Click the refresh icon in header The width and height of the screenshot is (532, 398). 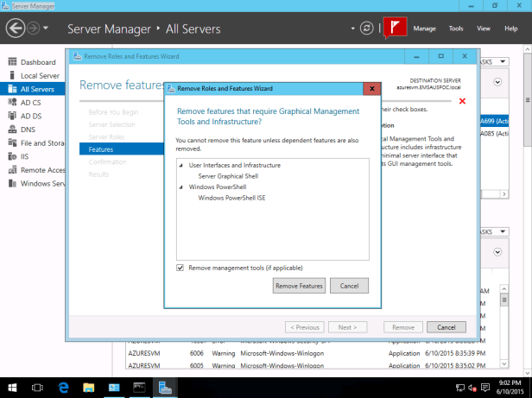[x=367, y=28]
